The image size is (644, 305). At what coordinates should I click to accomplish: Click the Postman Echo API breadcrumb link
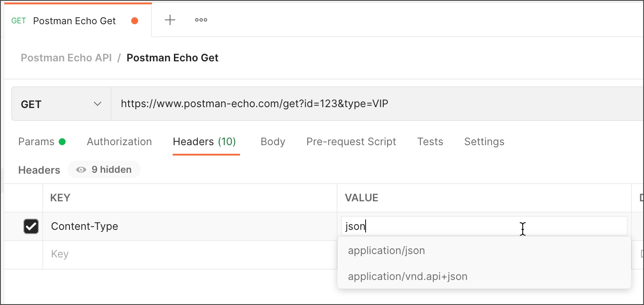tap(66, 57)
